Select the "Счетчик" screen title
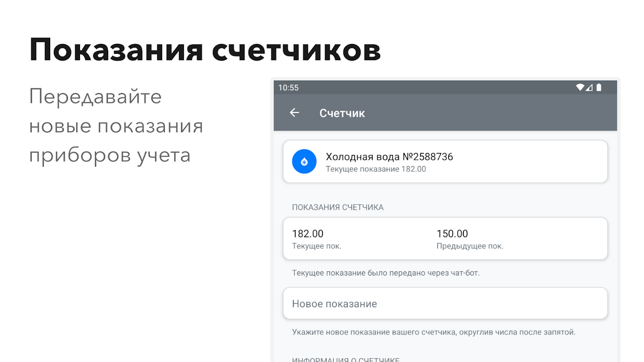 [x=342, y=113]
